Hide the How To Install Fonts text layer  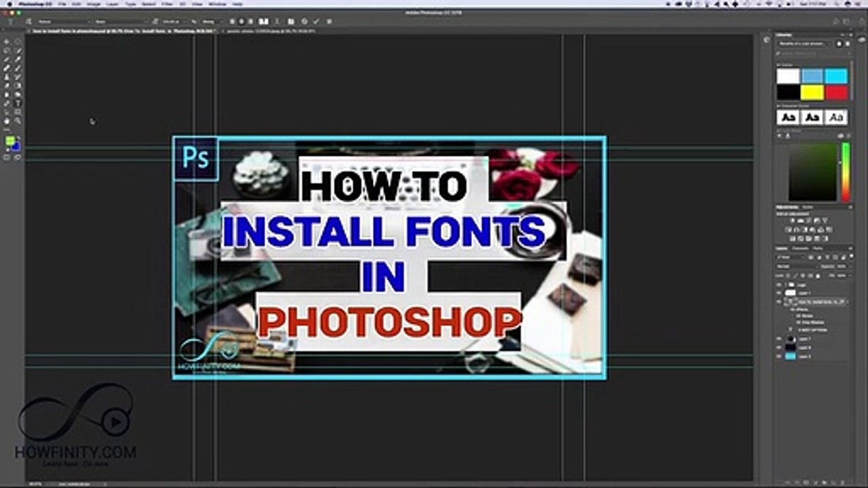point(780,302)
